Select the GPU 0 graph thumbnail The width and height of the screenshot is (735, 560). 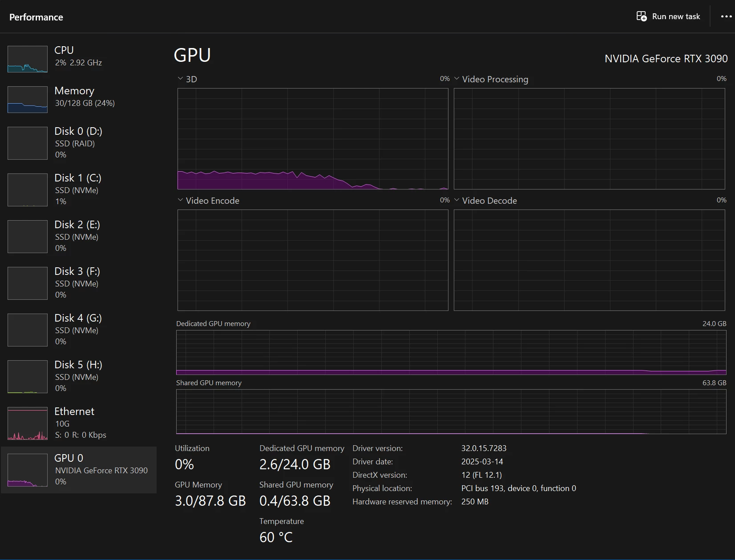[x=28, y=470]
